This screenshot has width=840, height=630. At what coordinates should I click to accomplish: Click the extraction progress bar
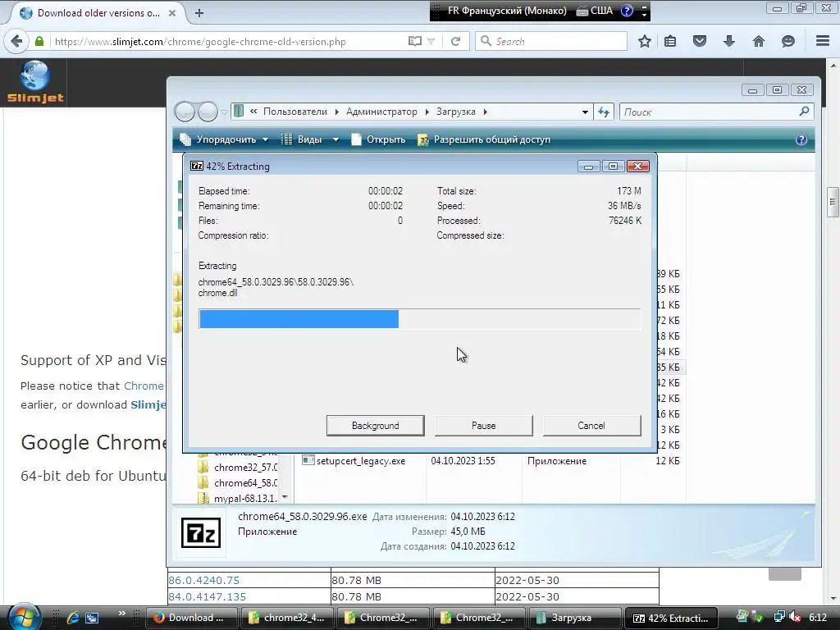click(x=419, y=319)
